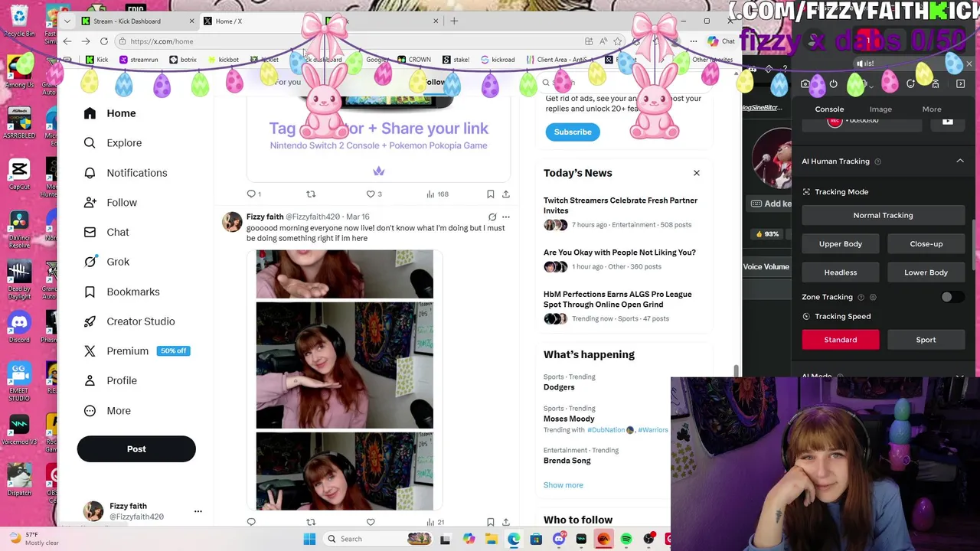Viewport: 980px width, 551px height.
Task: Select Sport tracking speed
Action: tap(926, 340)
